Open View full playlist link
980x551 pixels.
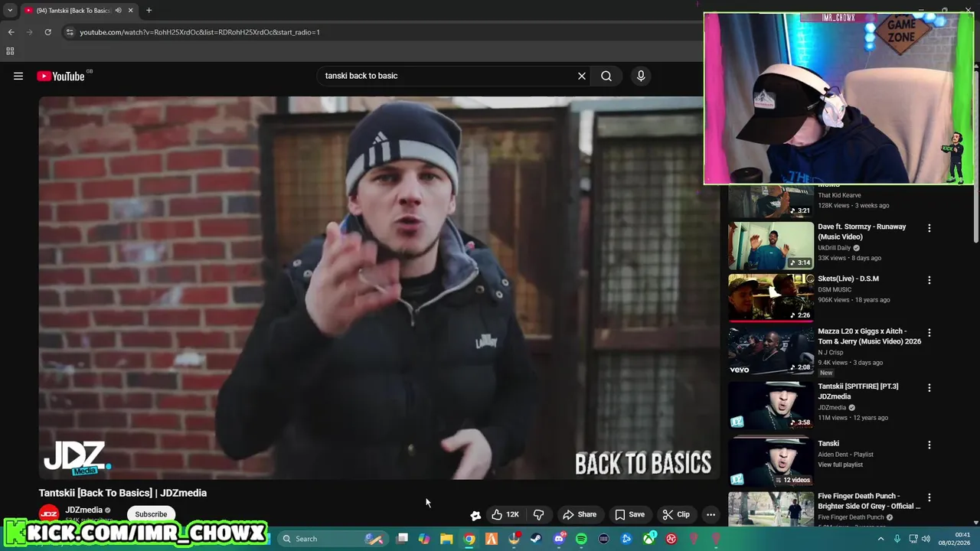[x=840, y=465]
